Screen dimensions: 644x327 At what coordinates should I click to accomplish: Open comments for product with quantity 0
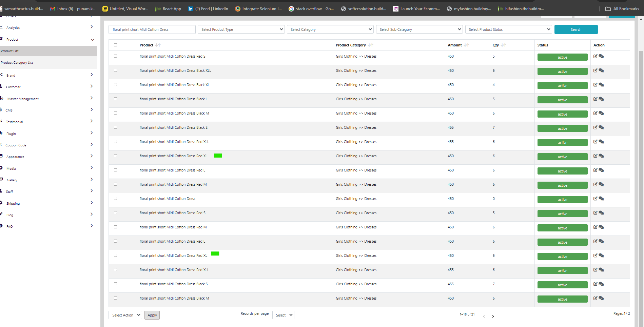(601, 199)
